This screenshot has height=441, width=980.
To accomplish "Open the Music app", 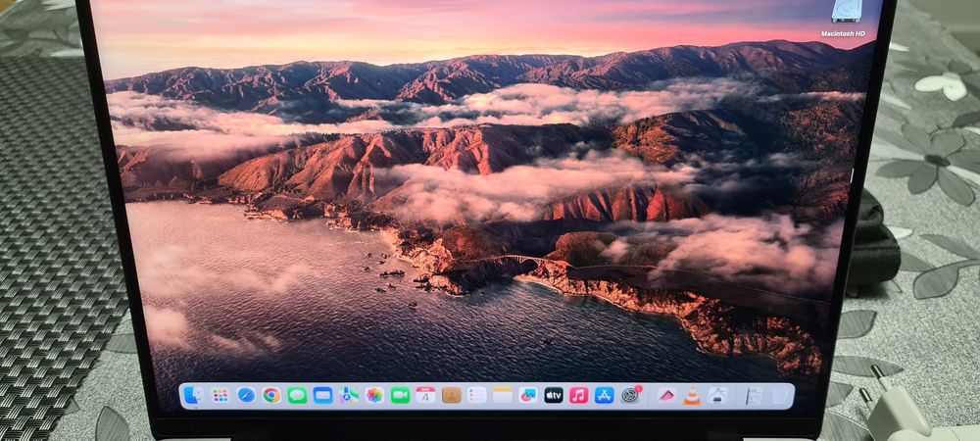I will pyautogui.click(x=579, y=395).
